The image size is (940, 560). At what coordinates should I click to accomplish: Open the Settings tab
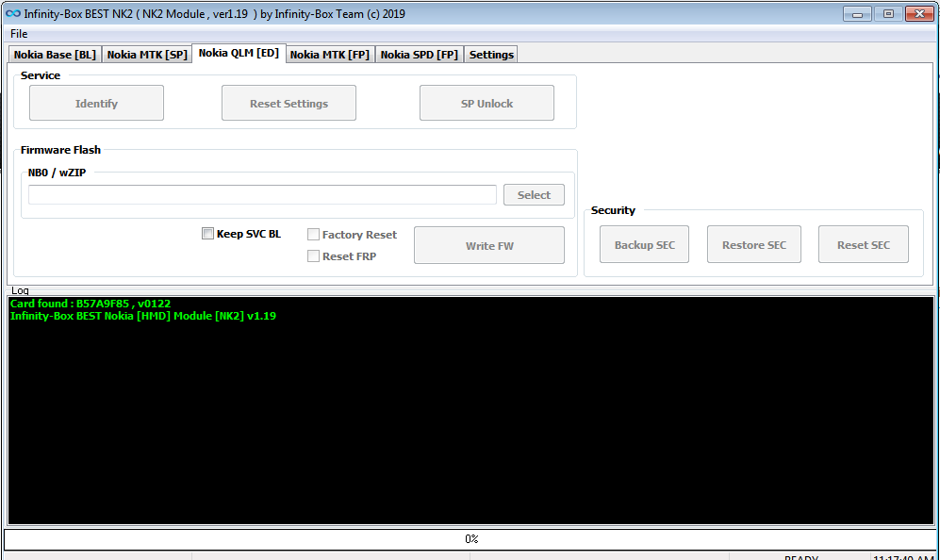coord(490,54)
